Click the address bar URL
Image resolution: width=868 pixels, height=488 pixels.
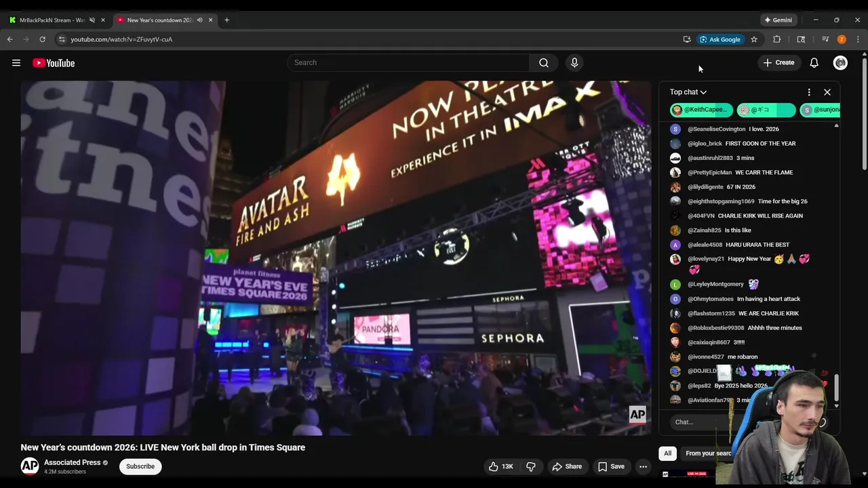[x=121, y=39]
